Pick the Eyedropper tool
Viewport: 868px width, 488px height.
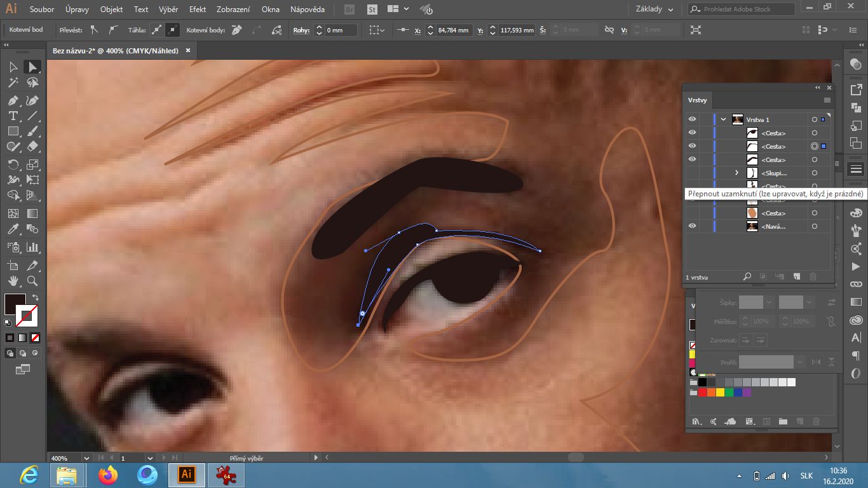(x=13, y=229)
